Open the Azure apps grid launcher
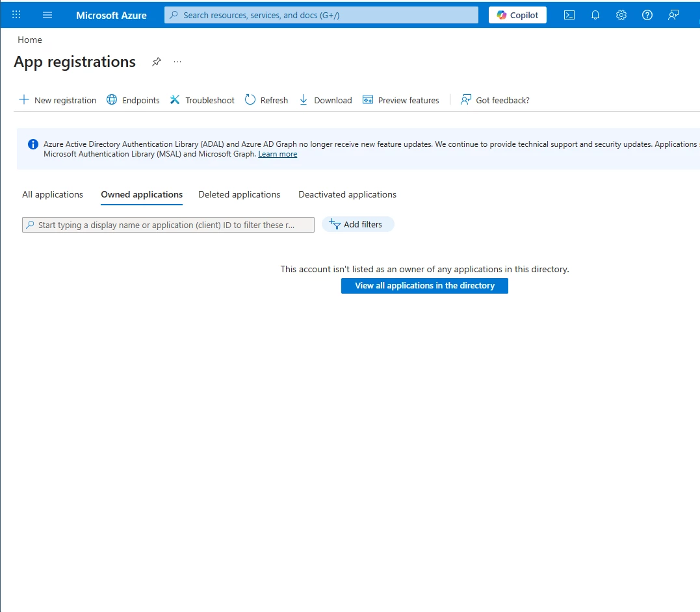The width and height of the screenshot is (700, 612). click(16, 15)
